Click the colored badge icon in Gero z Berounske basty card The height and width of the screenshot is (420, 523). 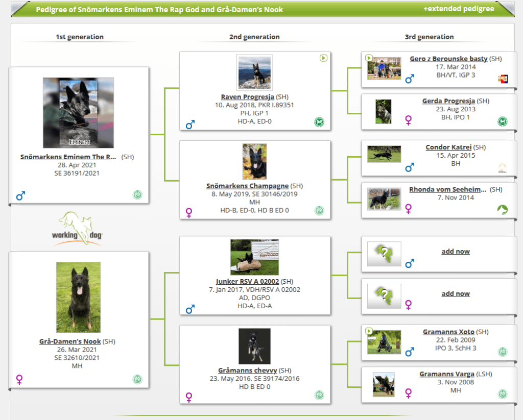(x=503, y=79)
